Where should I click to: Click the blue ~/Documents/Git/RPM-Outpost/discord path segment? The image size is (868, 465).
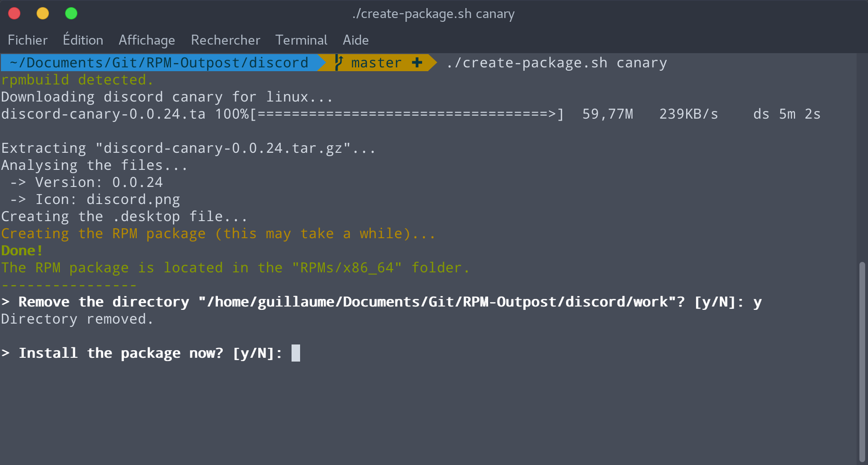click(x=159, y=63)
